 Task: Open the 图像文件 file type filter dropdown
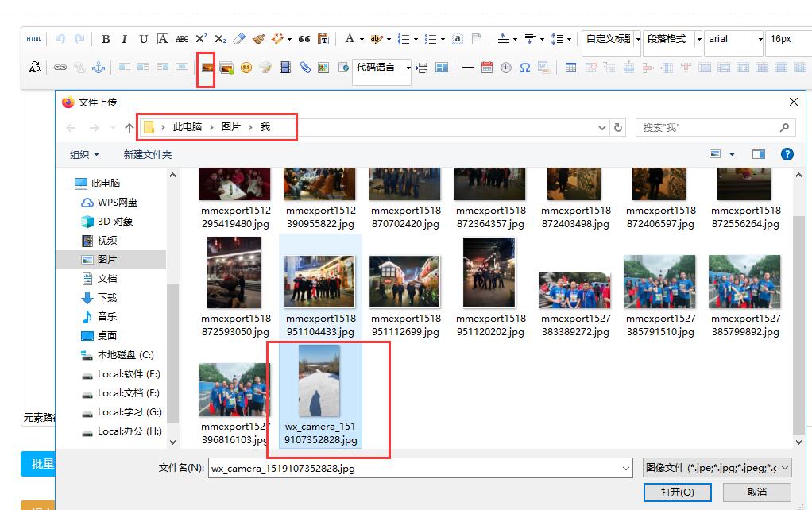point(717,468)
